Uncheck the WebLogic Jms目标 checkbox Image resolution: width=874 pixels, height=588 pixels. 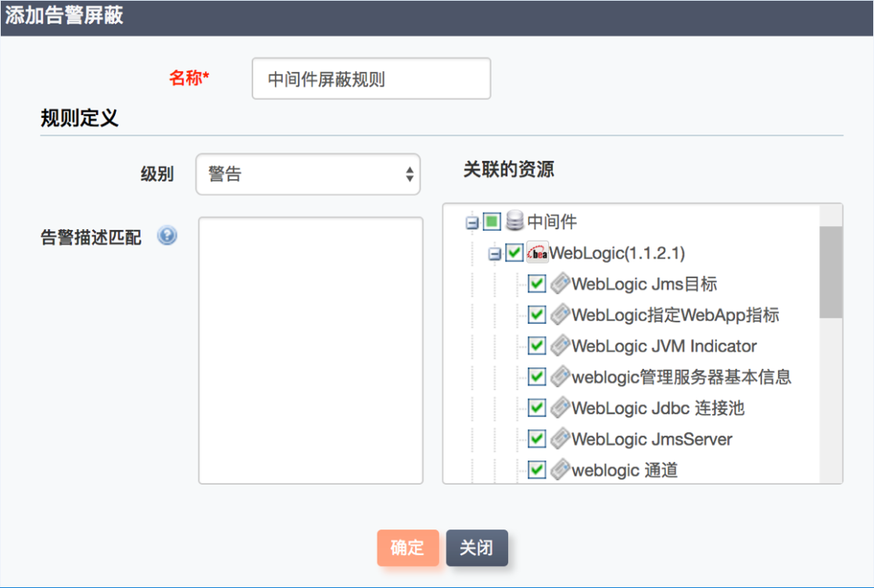pyautogui.click(x=536, y=284)
